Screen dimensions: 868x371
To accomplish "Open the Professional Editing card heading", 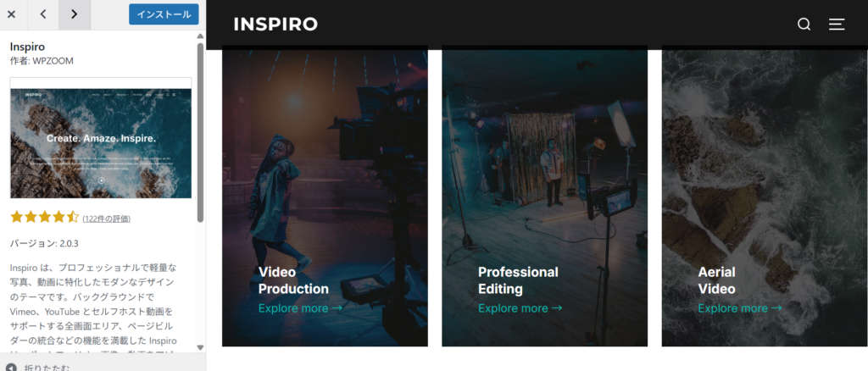I will click(518, 280).
